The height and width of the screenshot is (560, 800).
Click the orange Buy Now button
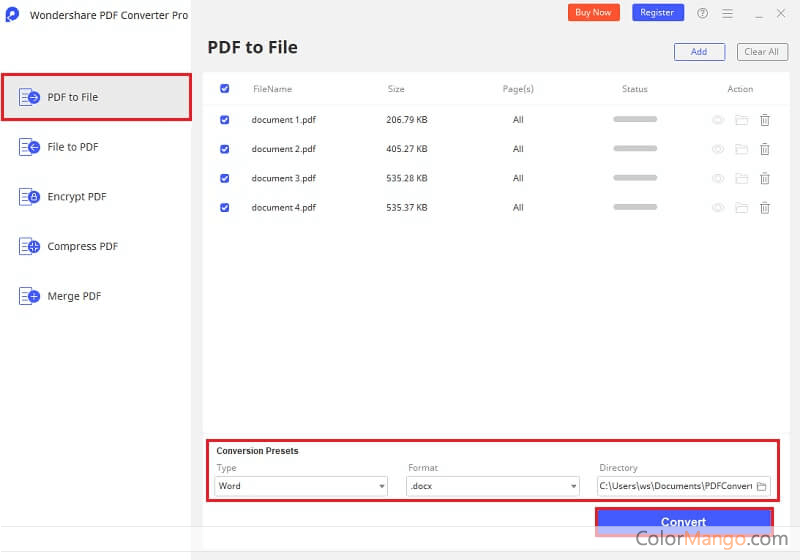pos(594,13)
